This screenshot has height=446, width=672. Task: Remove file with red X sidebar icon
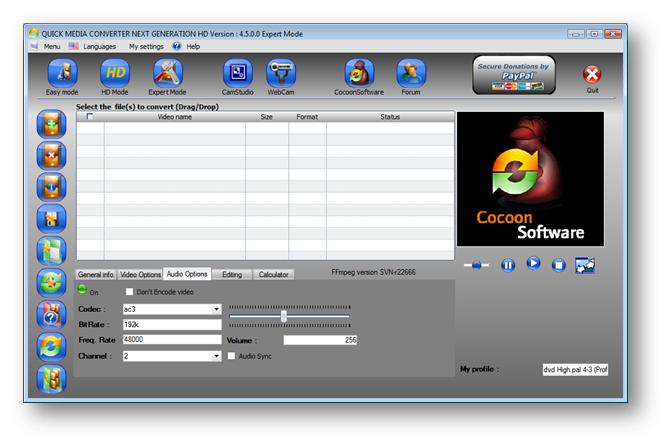(x=51, y=156)
